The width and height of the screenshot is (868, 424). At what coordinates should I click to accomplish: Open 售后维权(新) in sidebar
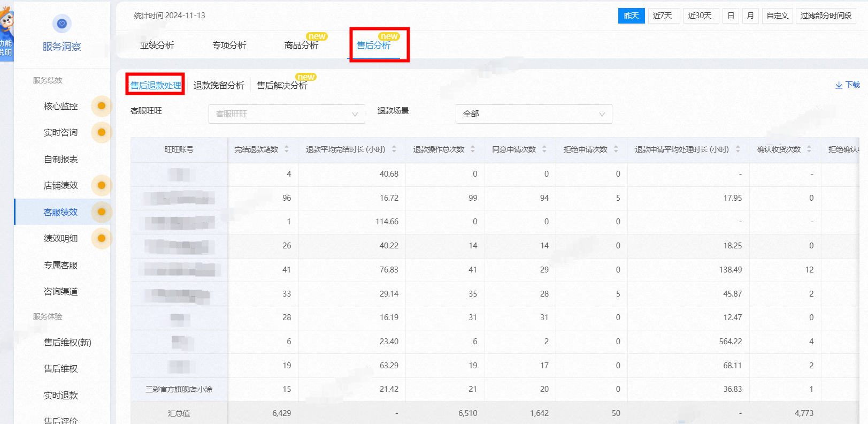pos(67,342)
